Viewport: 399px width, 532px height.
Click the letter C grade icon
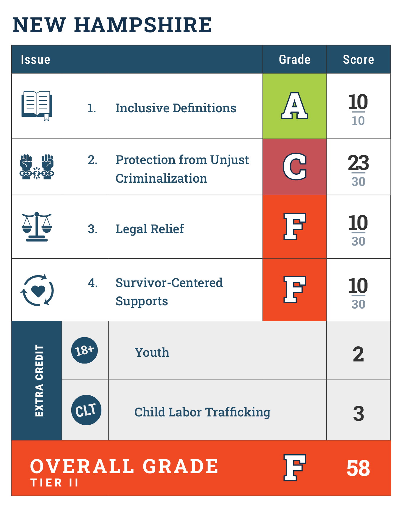[294, 167]
